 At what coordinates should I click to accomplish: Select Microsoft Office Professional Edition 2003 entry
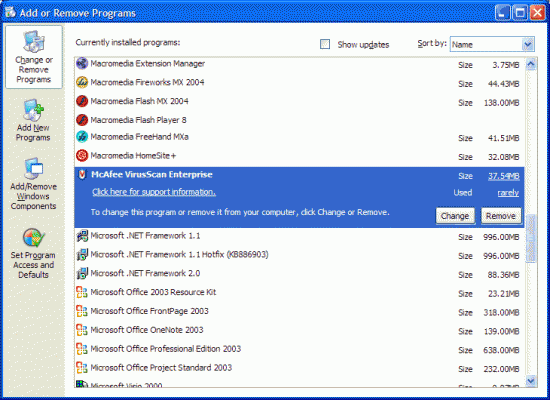pos(300,349)
